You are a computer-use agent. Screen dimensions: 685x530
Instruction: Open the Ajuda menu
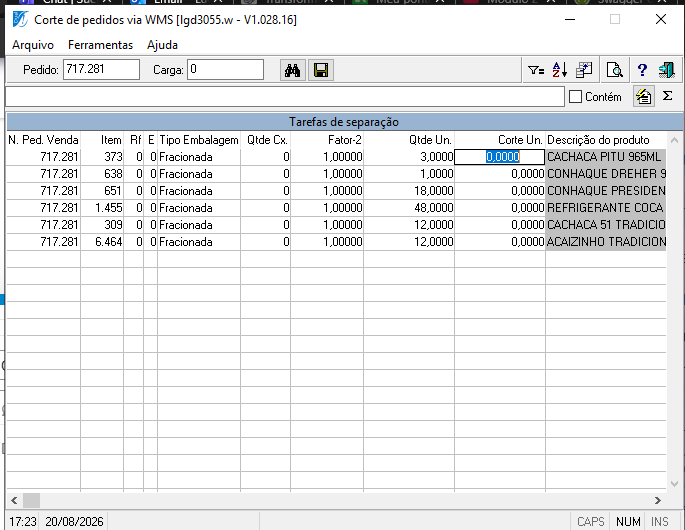tap(162, 45)
